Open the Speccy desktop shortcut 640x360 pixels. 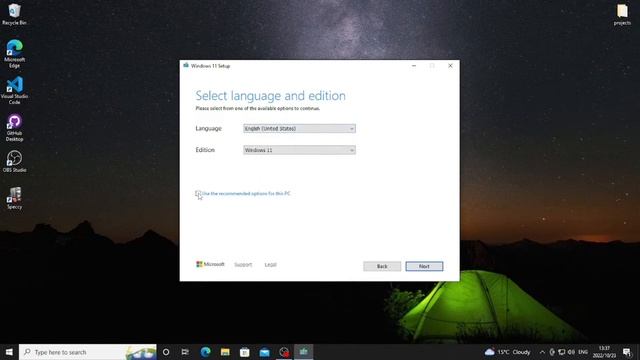(14, 198)
